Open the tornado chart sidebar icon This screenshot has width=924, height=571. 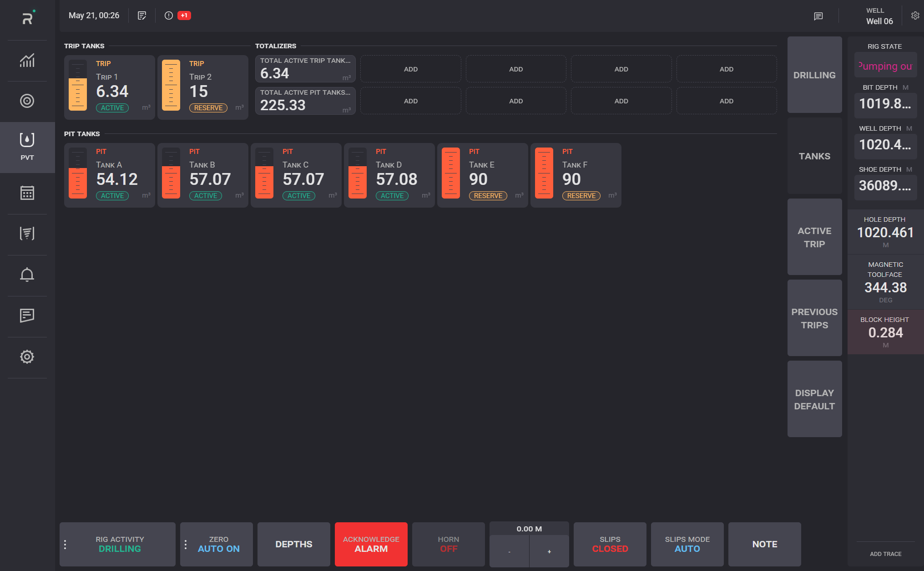(27, 234)
